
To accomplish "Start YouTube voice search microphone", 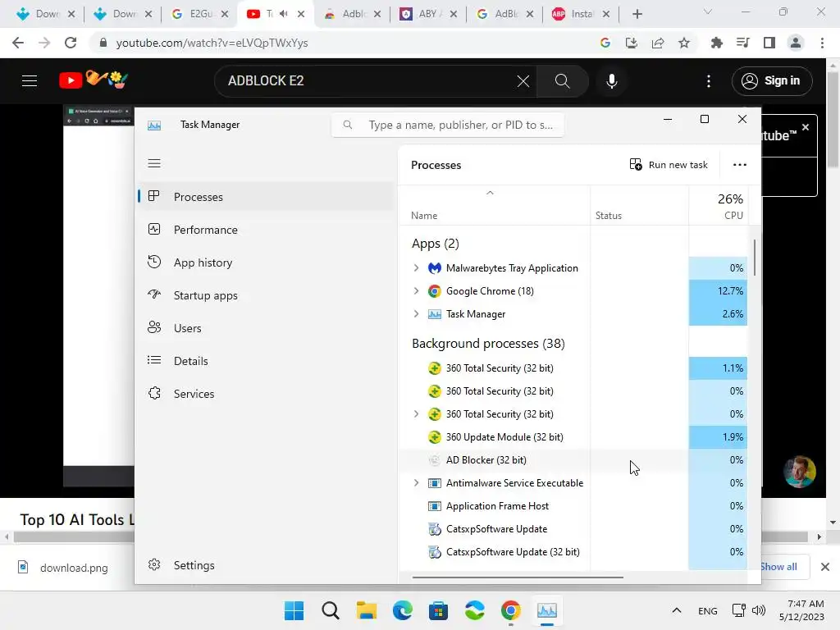I will tap(611, 81).
